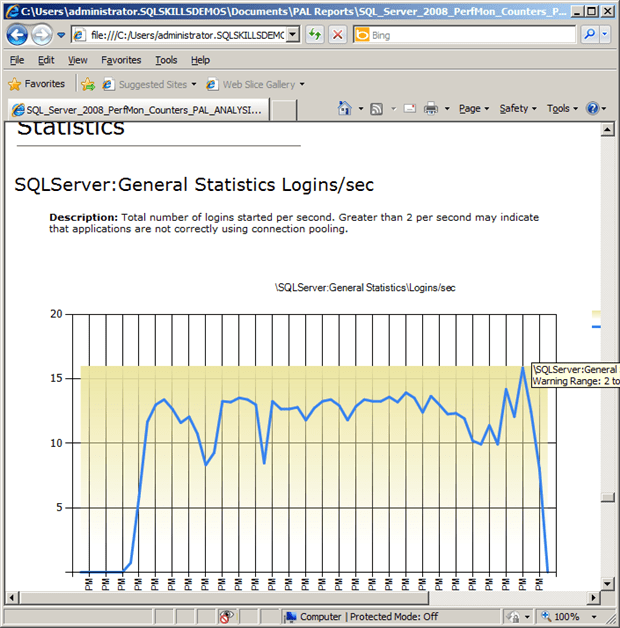Open the View menu
Screen dimensions: 620x628
coord(77,60)
